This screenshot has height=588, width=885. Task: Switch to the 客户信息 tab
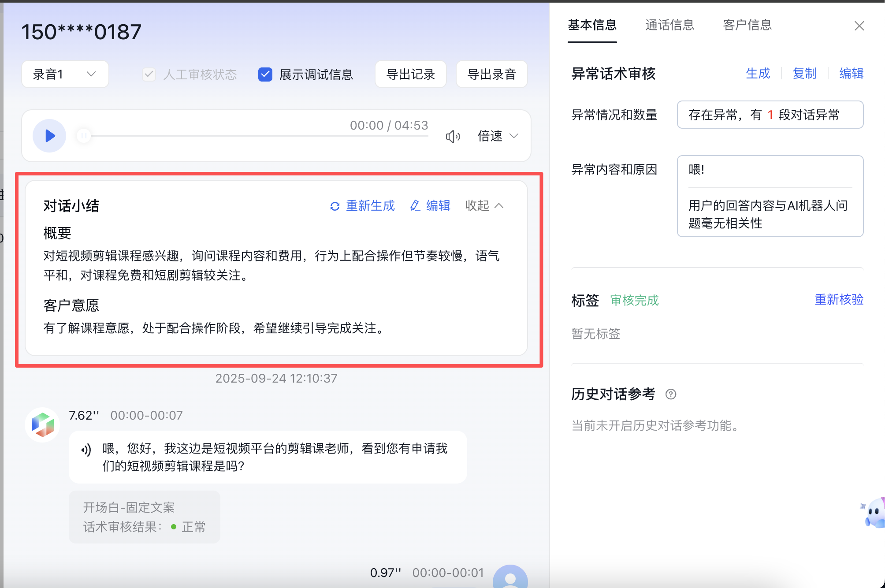[x=747, y=25]
